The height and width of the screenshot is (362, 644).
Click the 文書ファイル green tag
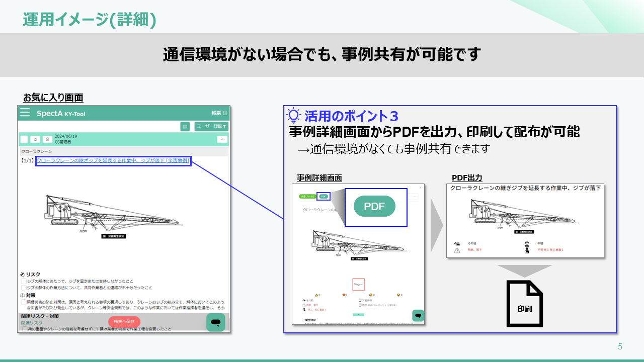coord(307,196)
